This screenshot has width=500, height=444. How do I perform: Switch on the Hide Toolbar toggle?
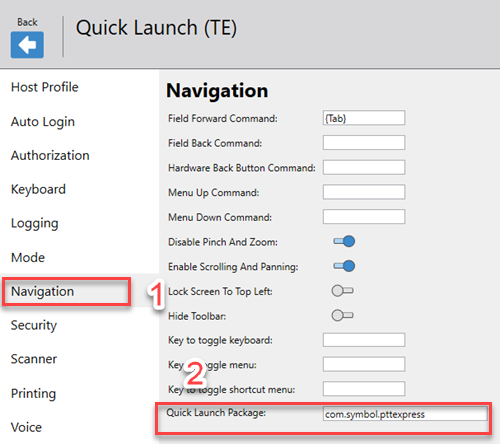[x=342, y=315]
